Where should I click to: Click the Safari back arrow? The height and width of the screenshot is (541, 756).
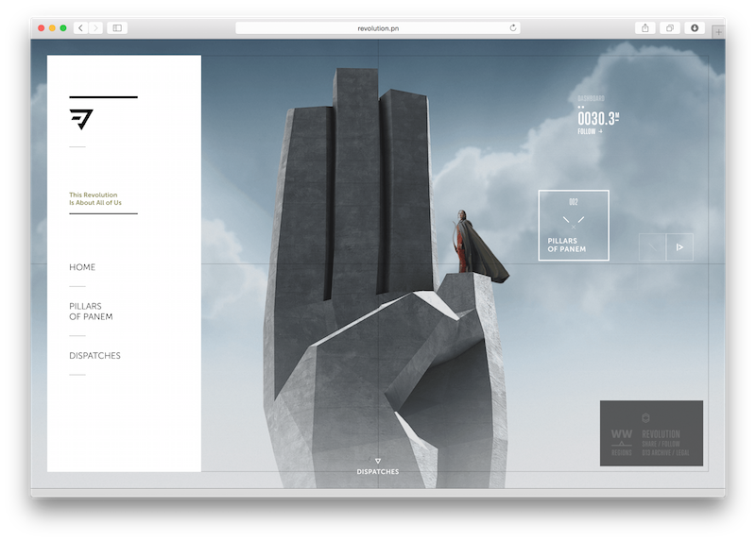click(80, 28)
